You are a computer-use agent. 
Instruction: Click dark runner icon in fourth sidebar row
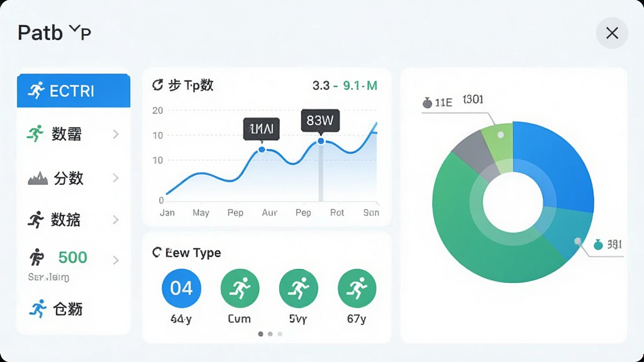(36, 219)
